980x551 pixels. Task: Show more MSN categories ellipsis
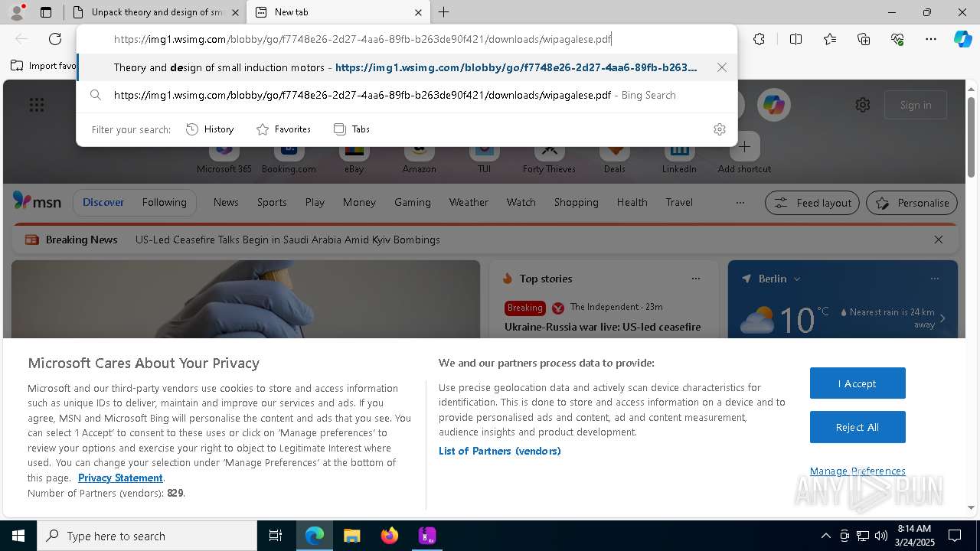(x=740, y=203)
